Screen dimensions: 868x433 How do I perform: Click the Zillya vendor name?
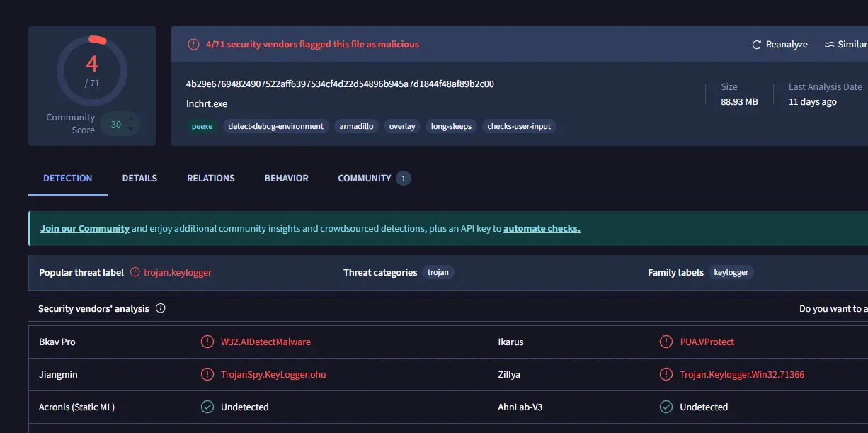coord(509,374)
